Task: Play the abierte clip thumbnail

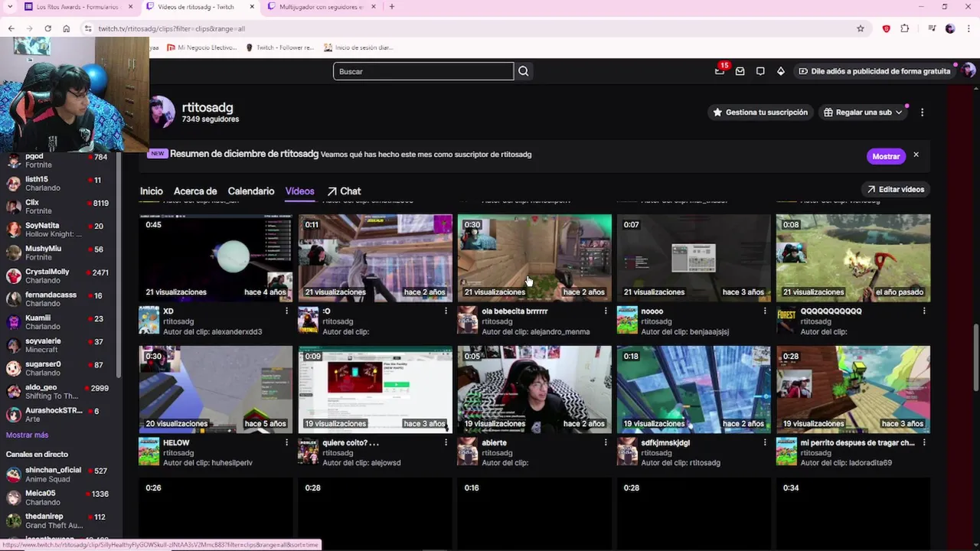Action: pyautogui.click(x=534, y=390)
